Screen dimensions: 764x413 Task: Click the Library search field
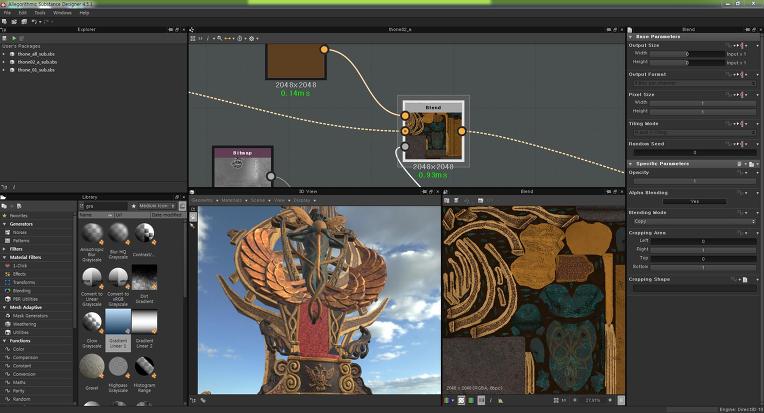click(x=106, y=206)
